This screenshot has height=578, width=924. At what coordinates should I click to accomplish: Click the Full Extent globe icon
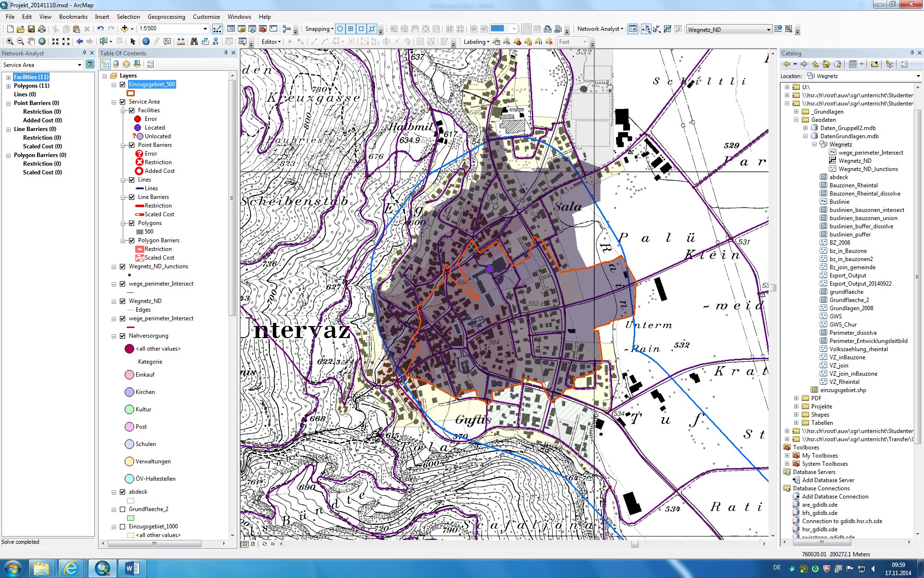[x=42, y=41]
